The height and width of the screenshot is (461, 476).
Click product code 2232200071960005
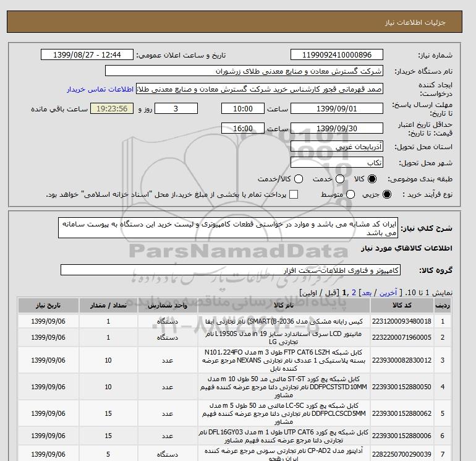[x=402, y=337]
